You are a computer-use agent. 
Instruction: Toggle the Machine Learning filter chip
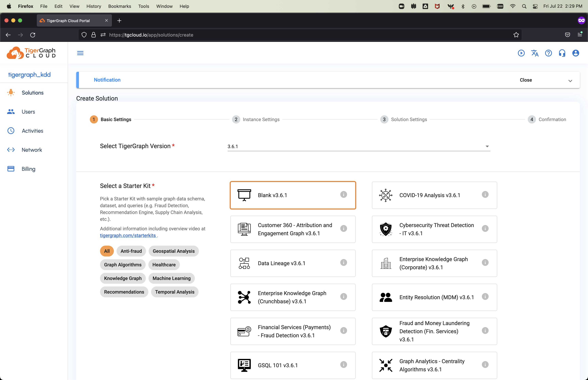tap(171, 278)
